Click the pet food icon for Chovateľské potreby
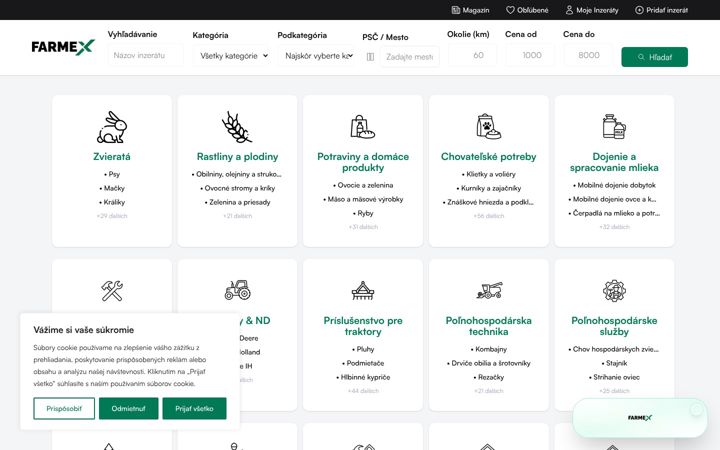Screen dimensions: 720x450 [489, 127]
